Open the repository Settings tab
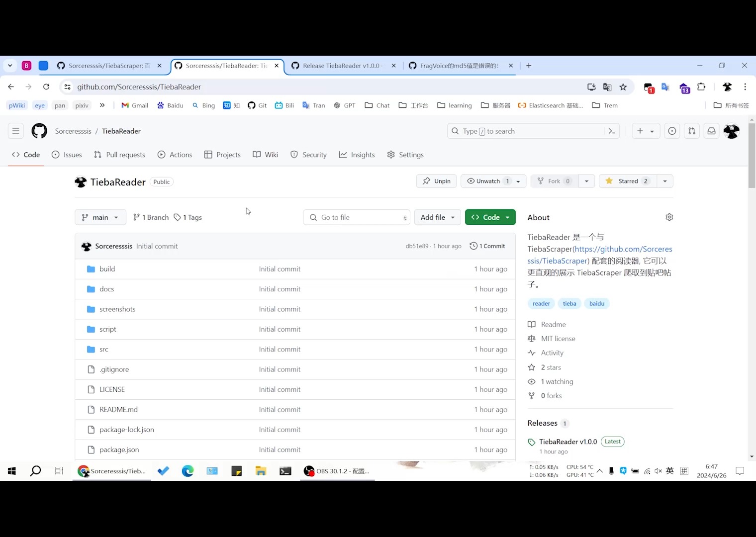 tap(405, 155)
